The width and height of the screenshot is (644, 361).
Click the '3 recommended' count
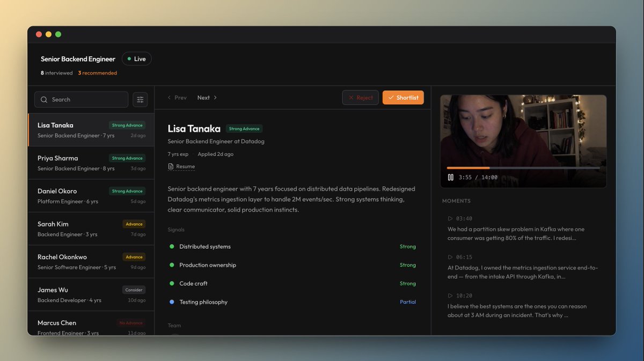point(97,73)
